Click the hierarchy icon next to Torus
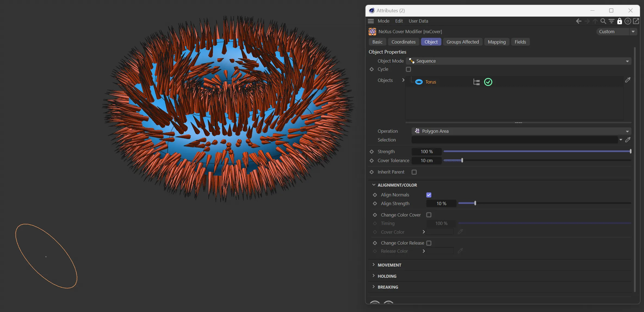Screen dimensions: 644x312 pos(476,82)
